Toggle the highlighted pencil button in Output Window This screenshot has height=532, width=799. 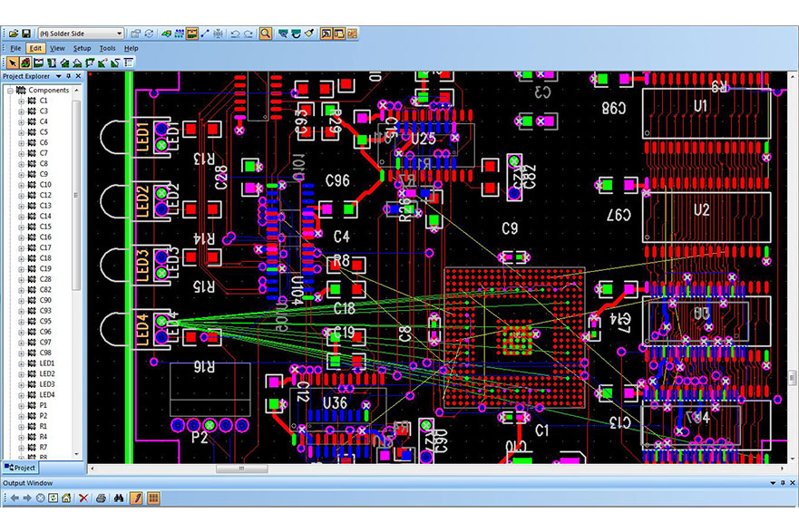point(136,498)
